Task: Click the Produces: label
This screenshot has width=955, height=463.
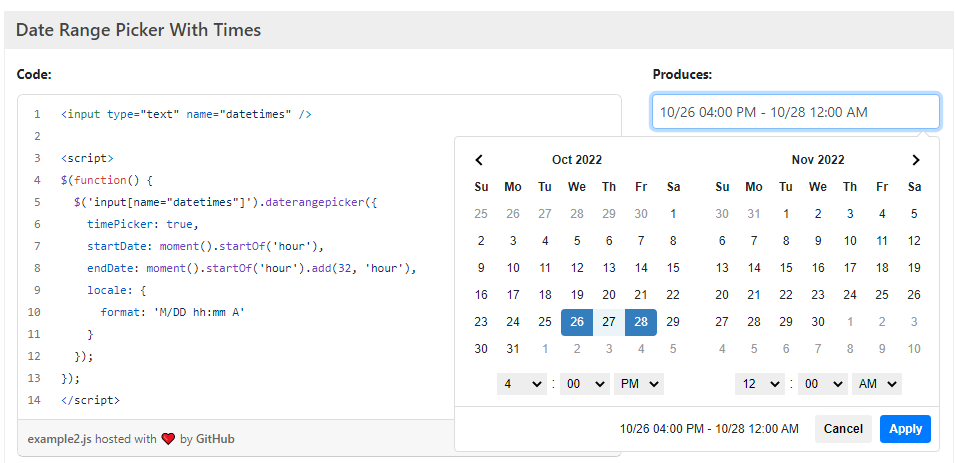Action: (x=682, y=75)
